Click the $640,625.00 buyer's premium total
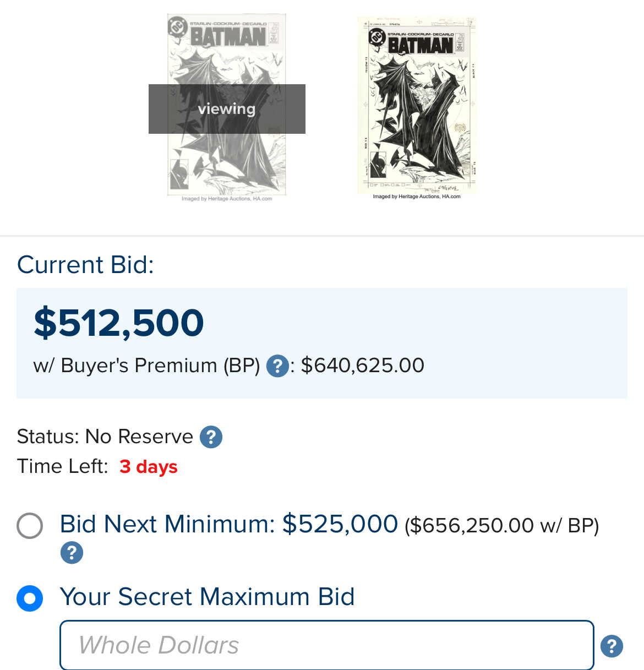 pyautogui.click(x=363, y=366)
